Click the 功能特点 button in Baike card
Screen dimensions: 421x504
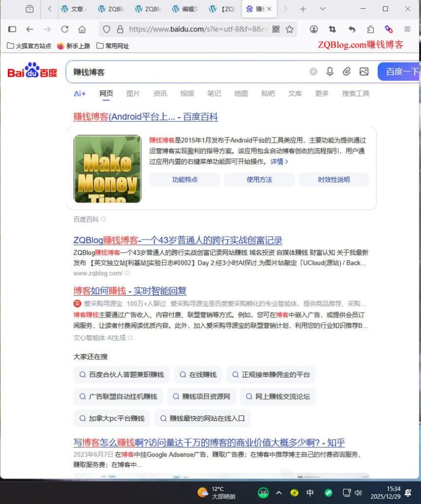(x=185, y=179)
